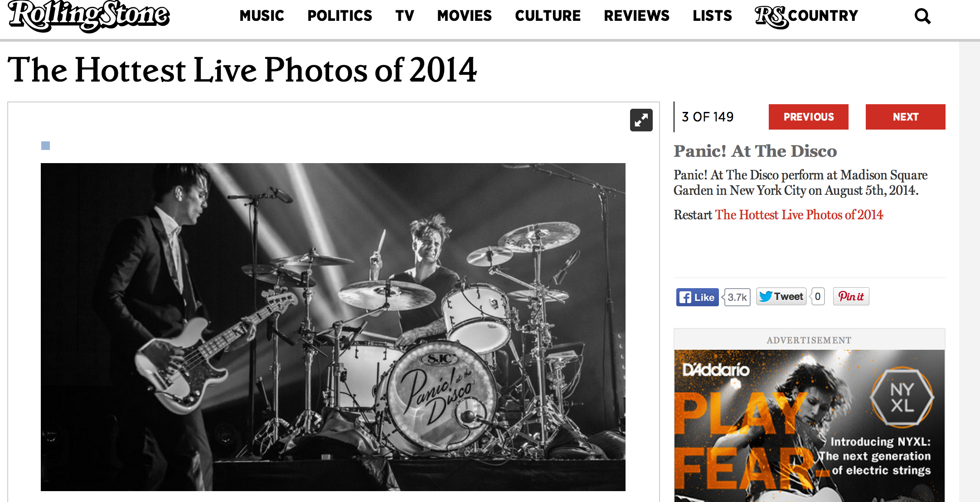Open the Reviews section
The image size is (980, 502).
[x=636, y=16]
